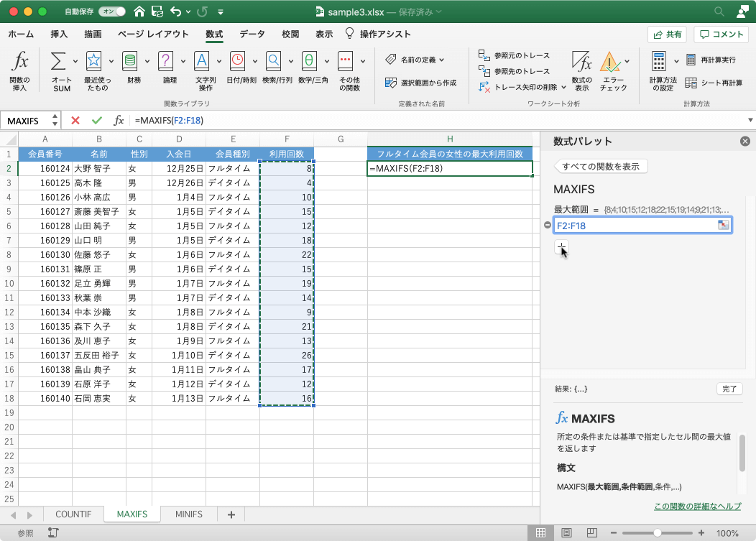Image resolution: width=756 pixels, height=541 pixels.
Task: Open Math/Trig (数学/三角) functions icon
Action: click(x=309, y=61)
